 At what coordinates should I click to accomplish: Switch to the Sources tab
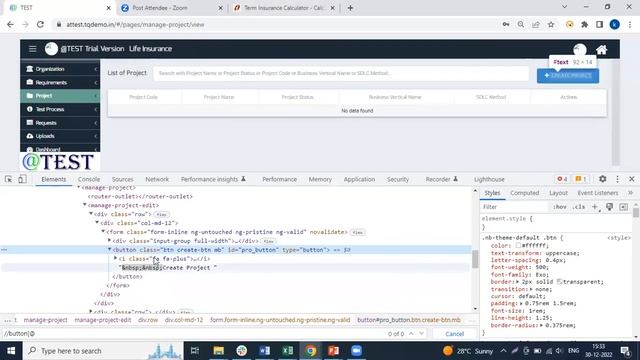[122, 179]
